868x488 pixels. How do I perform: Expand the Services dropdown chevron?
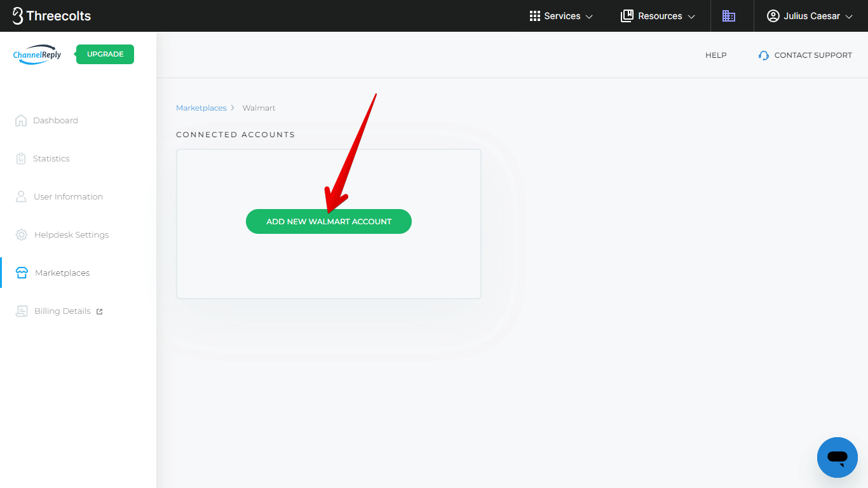589,17
